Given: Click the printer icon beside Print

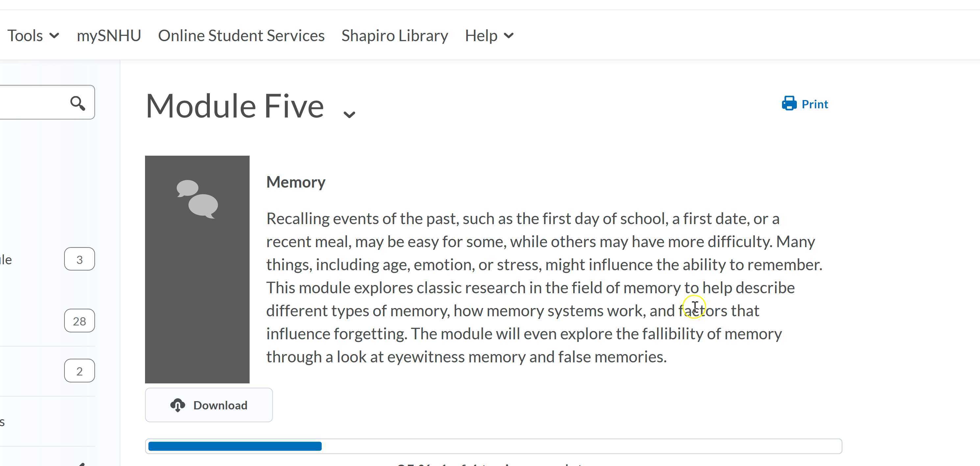Looking at the screenshot, I should [789, 104].
